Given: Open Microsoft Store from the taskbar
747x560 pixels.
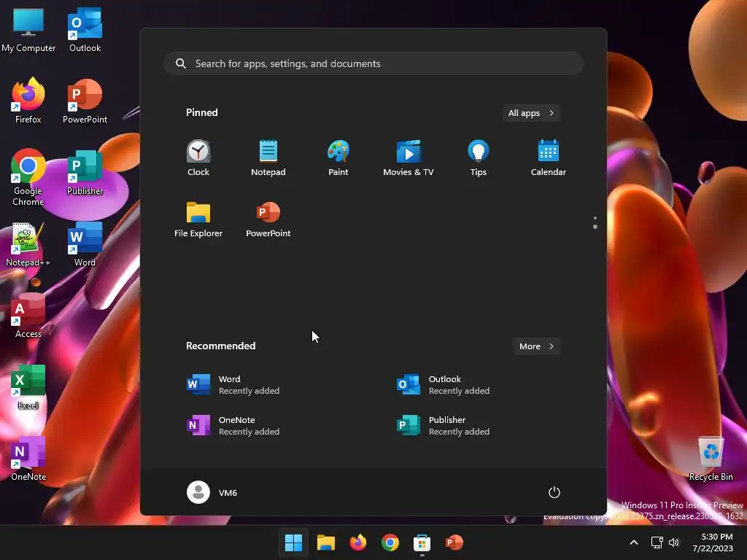Looking at the screenshot, I should (422, 542).
